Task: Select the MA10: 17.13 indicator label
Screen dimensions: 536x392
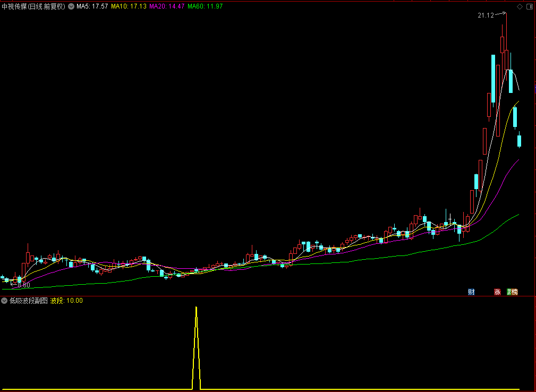Action: pyautogui.click(x=129, y=6)
